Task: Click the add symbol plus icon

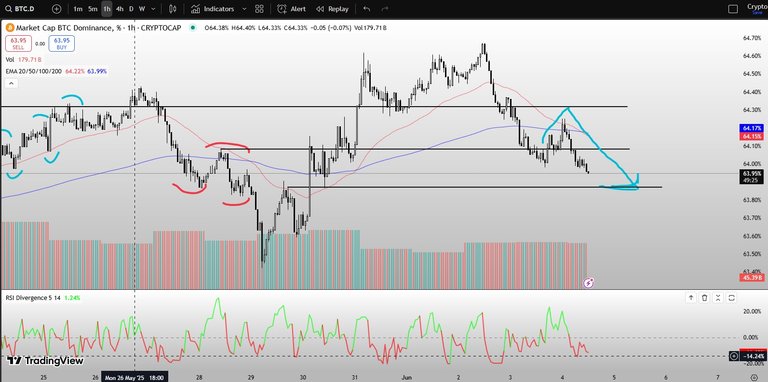Action: point(56,9)
